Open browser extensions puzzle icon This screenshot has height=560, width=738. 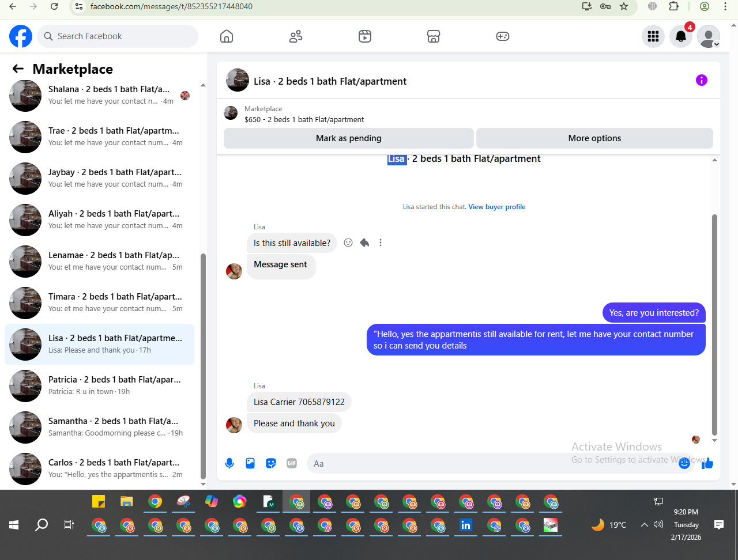tap(673, 6)
